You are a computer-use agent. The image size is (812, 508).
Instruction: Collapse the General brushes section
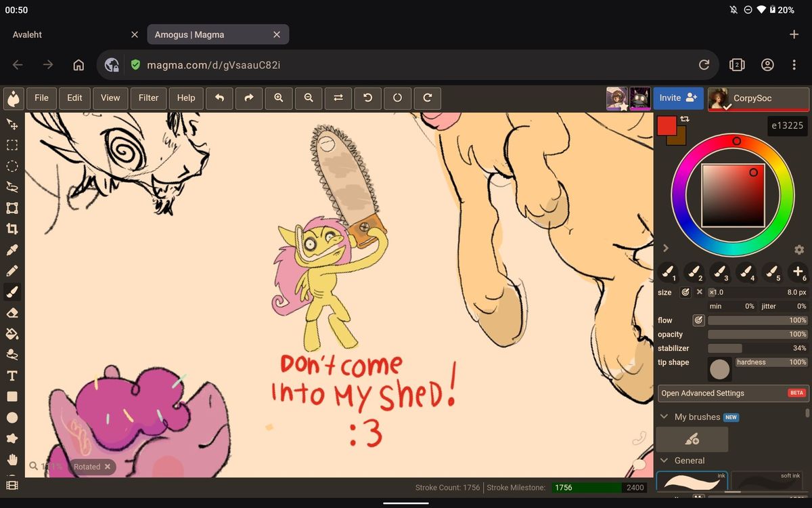click(x=664, y=461)
